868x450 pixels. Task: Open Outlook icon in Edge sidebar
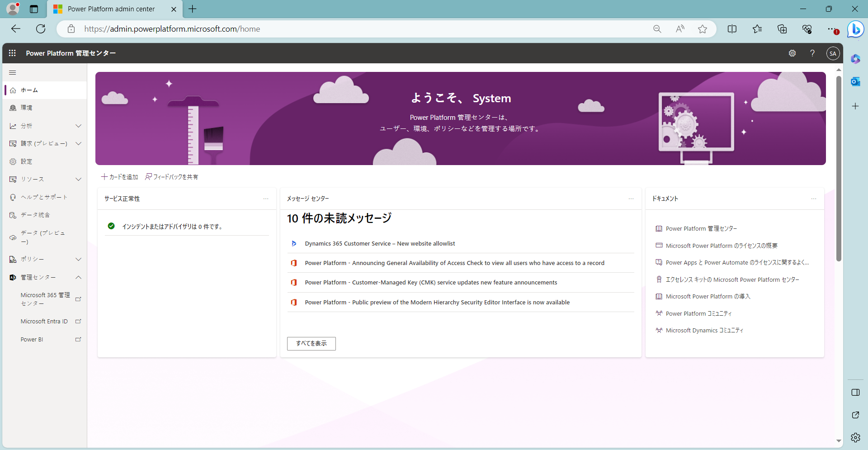pos(855,82)
